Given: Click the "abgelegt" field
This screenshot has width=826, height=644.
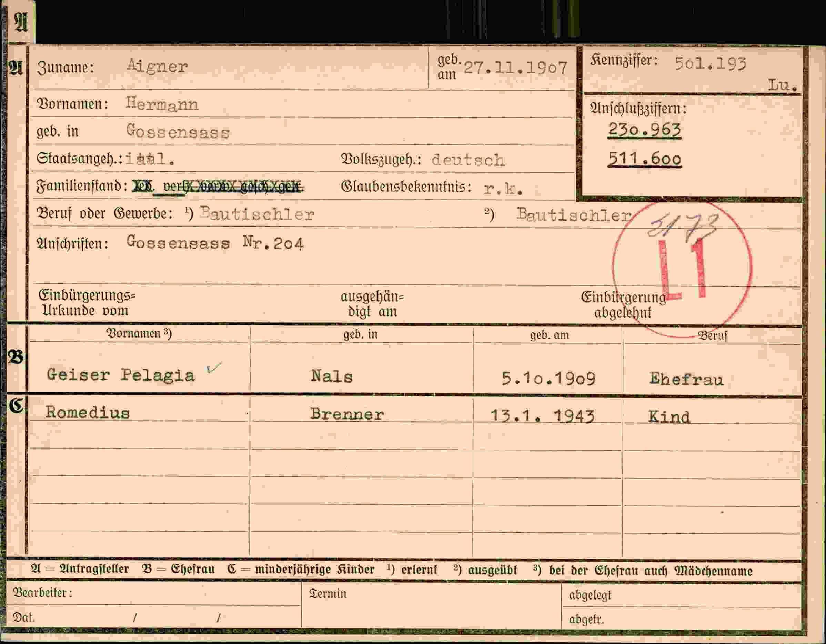Looking at the screenshot, I should [x=681, y=596].
